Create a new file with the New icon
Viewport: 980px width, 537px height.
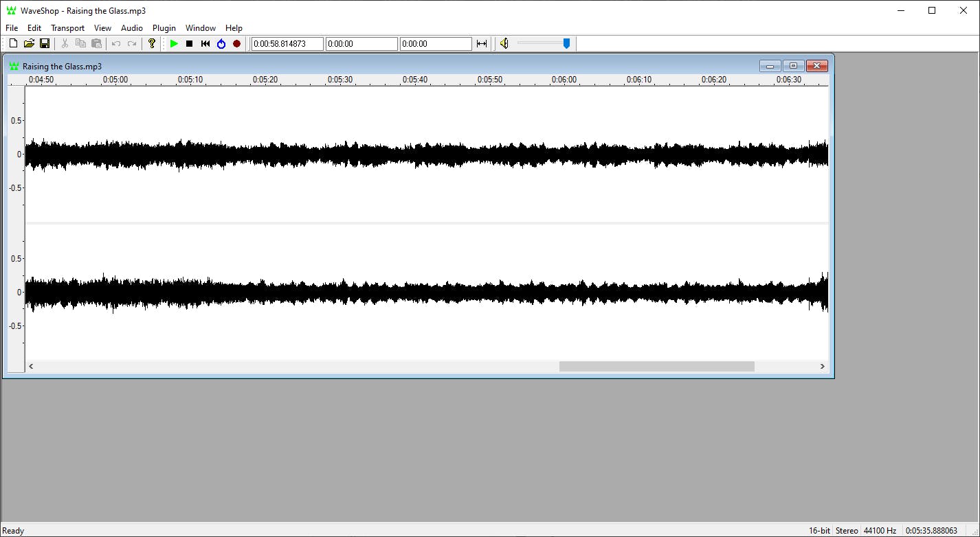(x=13, y=44)
